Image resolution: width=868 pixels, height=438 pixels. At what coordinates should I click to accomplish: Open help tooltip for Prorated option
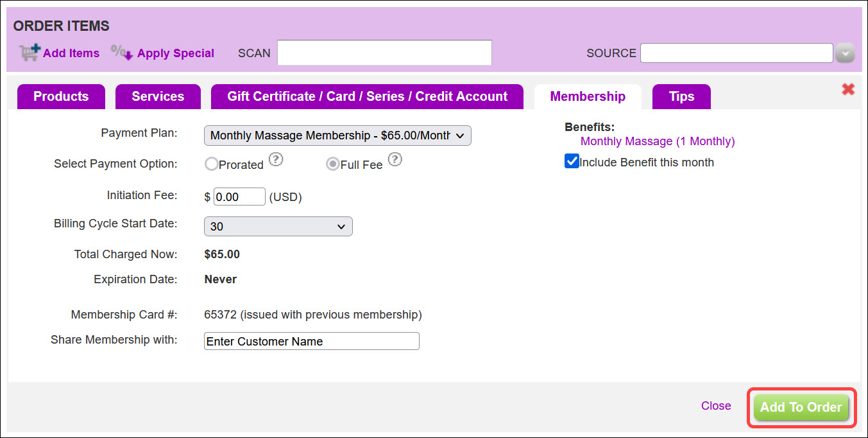tap(276, 159)
